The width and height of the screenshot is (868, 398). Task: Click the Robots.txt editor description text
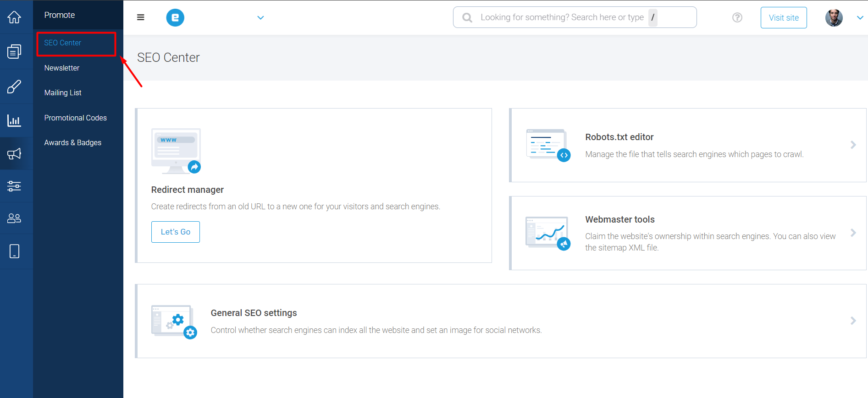point(694,154)
